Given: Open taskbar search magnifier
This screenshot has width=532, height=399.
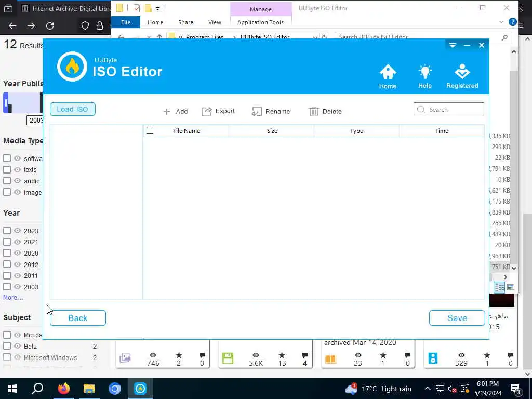Looking at the screenshot, I should (x=37, y=389).
